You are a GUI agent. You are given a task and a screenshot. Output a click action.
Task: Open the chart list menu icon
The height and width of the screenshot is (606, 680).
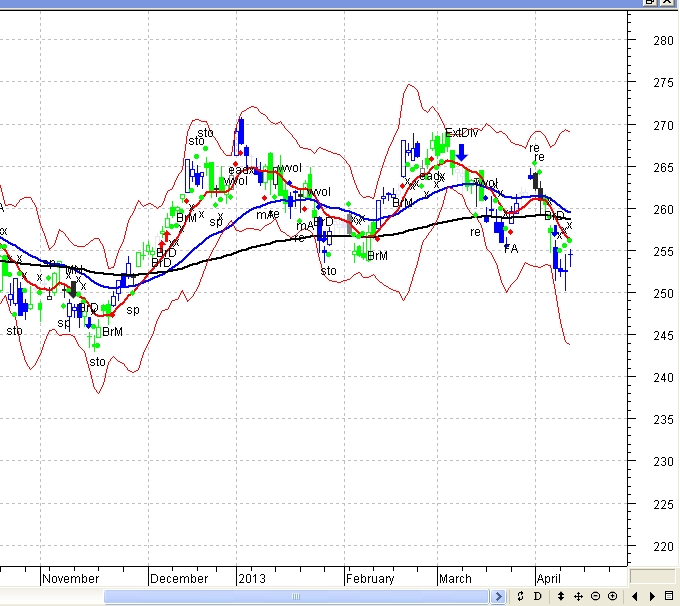669,597
